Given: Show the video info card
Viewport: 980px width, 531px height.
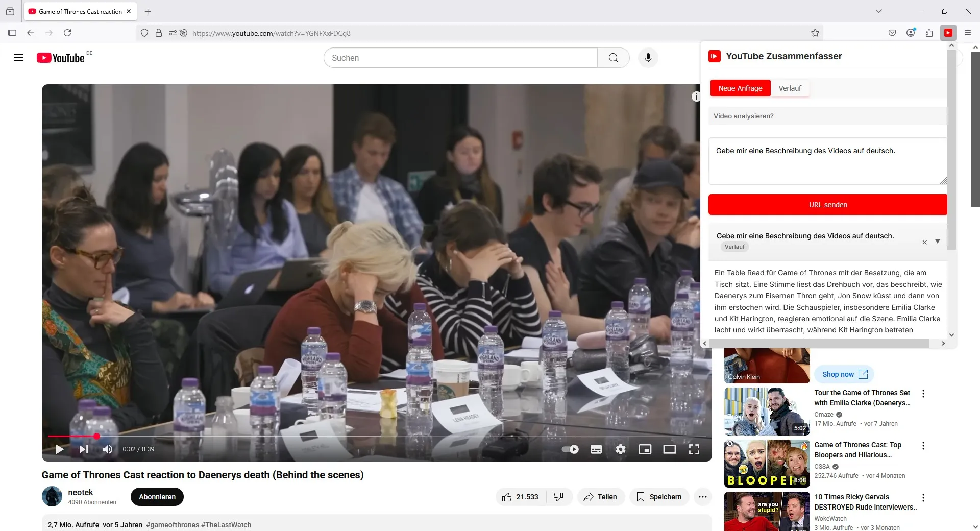Looking at the screenshot, I should point(696,96).
